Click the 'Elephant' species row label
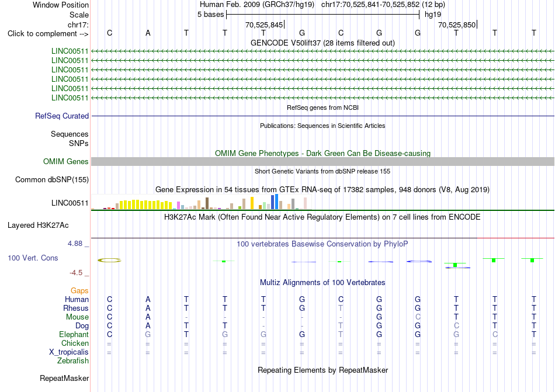The width and height of the screenshot is (555, 392). point(74,335)
